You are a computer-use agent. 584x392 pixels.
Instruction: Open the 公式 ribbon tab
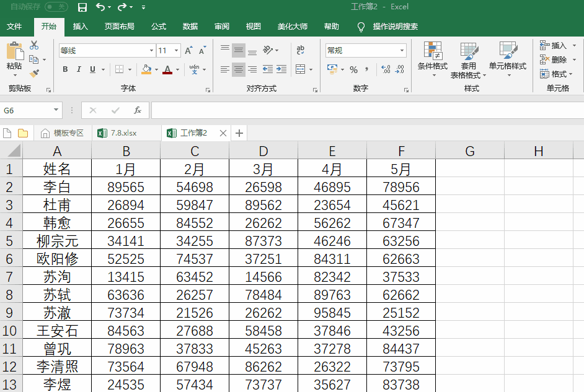[x=159, y=27]
